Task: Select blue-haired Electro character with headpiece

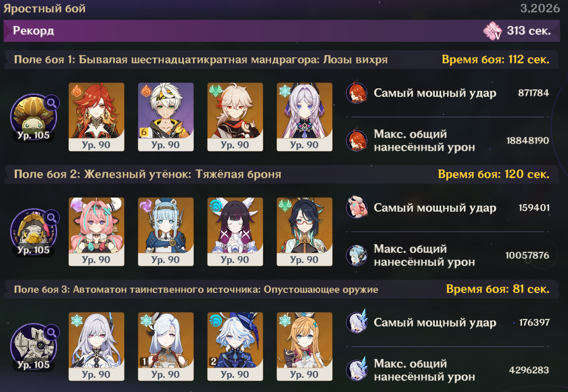Action: pos(165,232)
